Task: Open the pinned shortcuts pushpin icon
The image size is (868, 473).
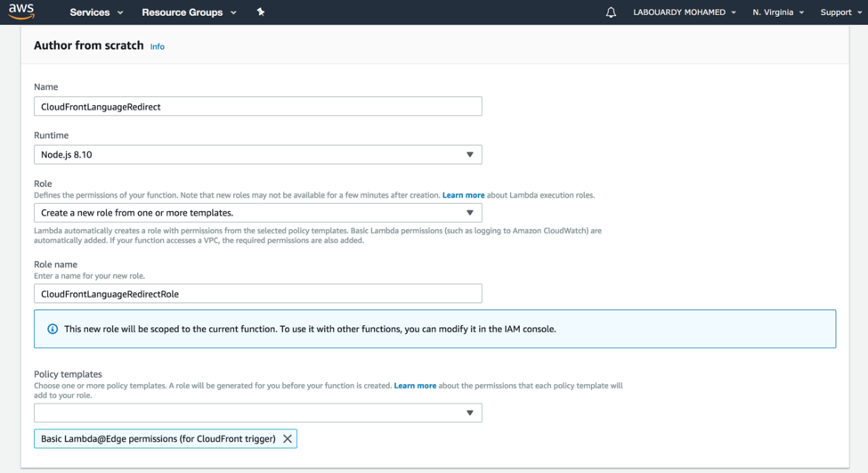Action: [261, 12]
